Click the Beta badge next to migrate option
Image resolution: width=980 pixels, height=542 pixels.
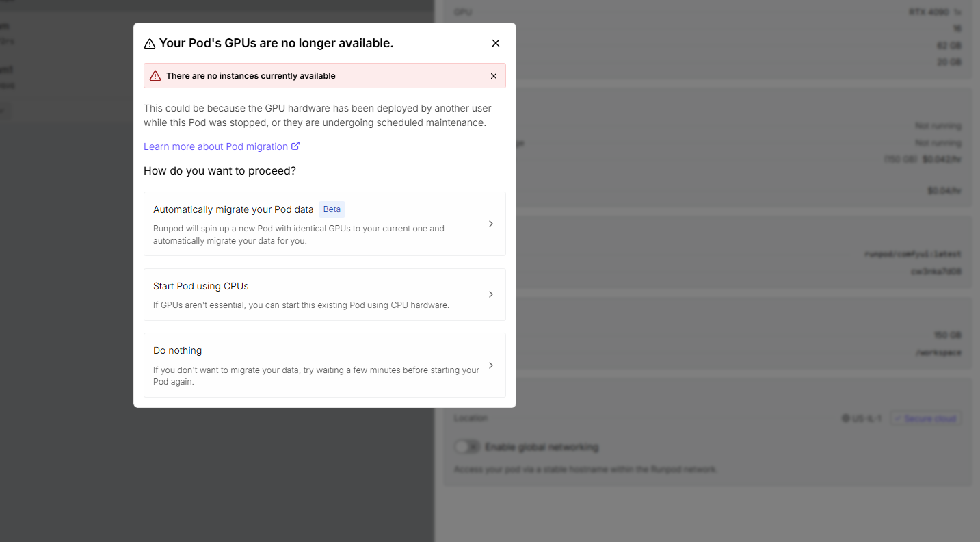[332, 209]
